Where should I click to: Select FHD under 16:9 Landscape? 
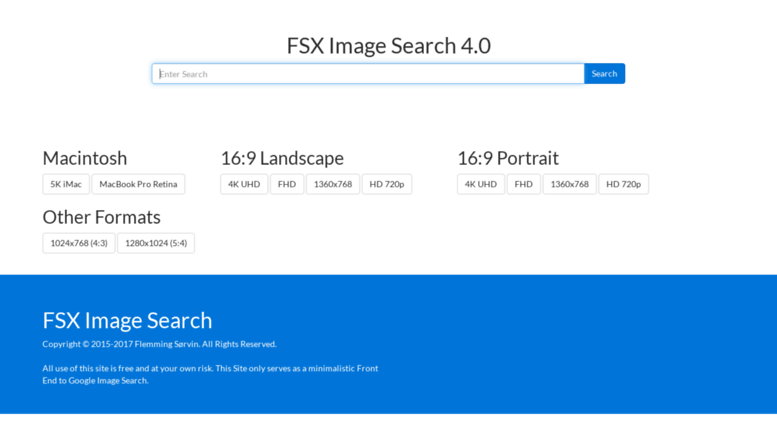[287, 184]
